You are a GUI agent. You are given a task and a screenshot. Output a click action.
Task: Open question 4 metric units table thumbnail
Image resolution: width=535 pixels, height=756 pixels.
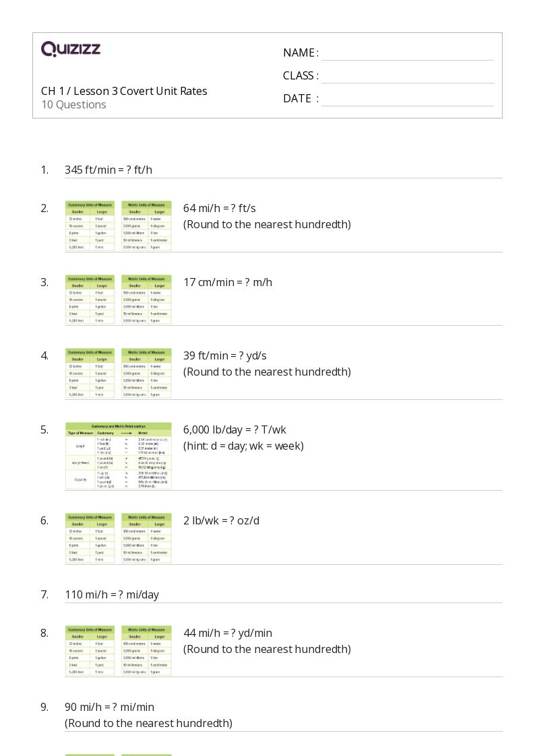[x=147, y=373]
